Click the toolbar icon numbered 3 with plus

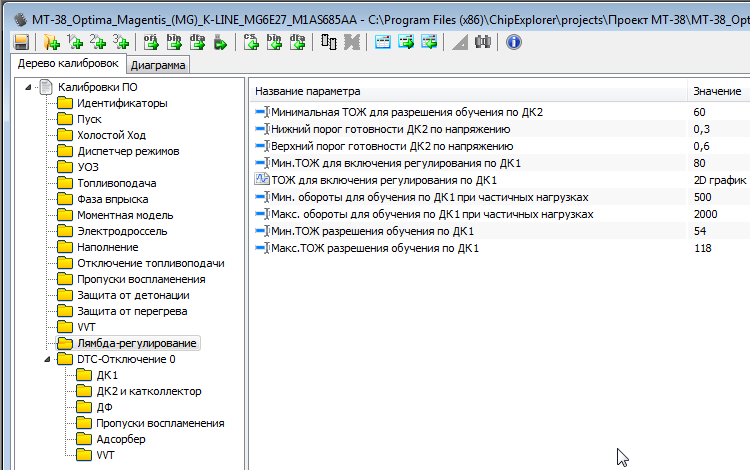click(x=120, y=41)
